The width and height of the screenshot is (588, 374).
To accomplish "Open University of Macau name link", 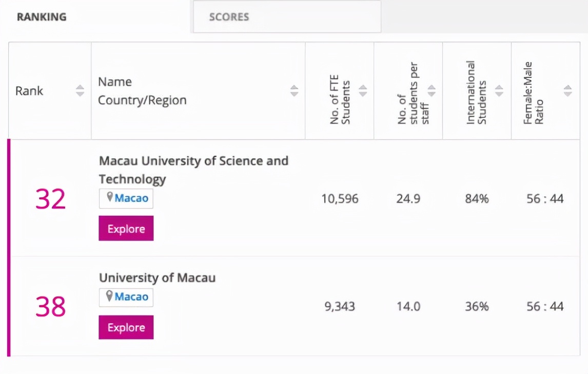I will [157, 278].
